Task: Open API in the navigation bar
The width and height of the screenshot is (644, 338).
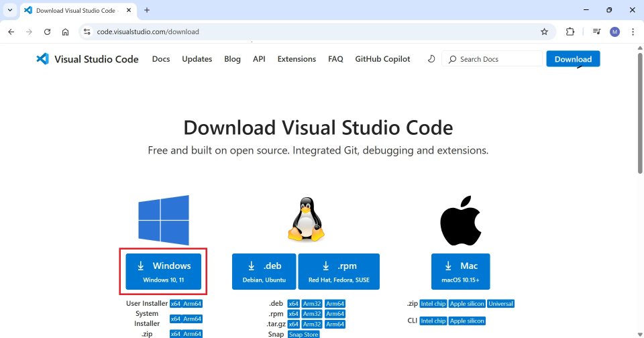Action: (x=259, y=59)
